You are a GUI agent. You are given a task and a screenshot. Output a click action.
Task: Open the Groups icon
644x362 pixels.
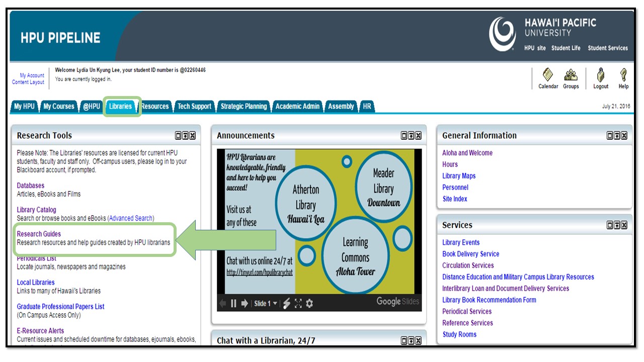pyautogui.click(x=571, y=75)
